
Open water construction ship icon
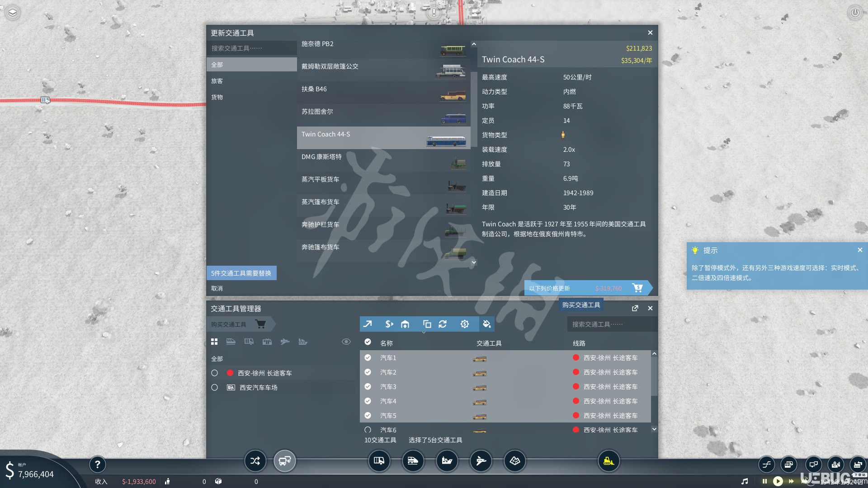pyautogui.click(x=447, y=461)
